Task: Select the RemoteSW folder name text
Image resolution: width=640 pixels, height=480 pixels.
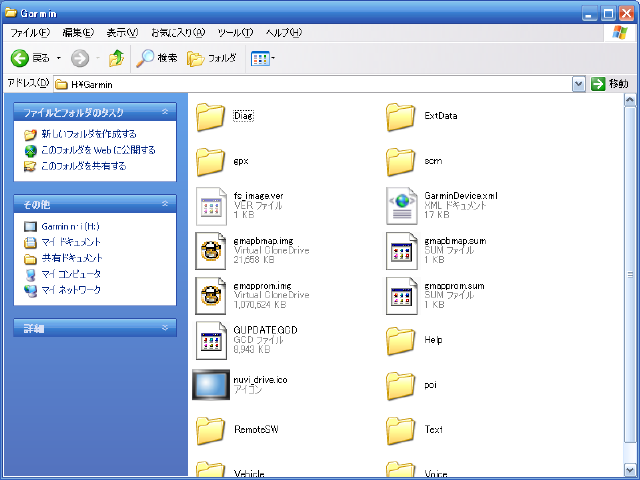Action: point(256,429)
